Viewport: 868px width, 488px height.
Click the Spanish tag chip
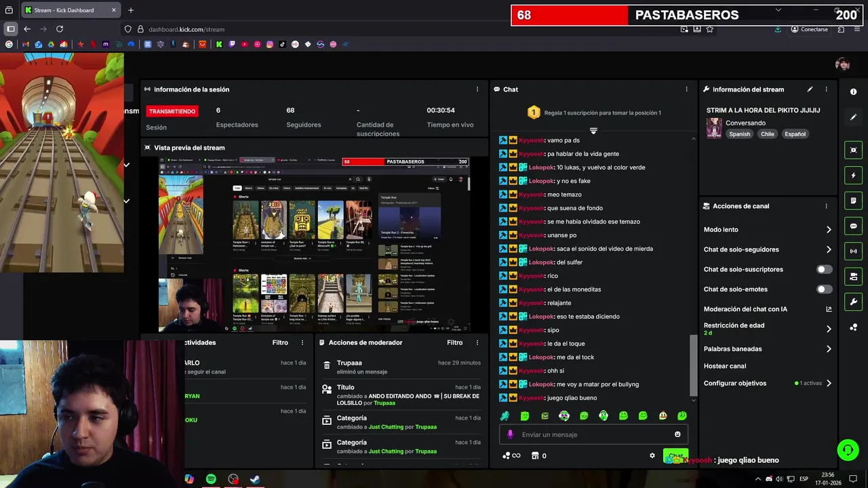click(x=739, y=134)
